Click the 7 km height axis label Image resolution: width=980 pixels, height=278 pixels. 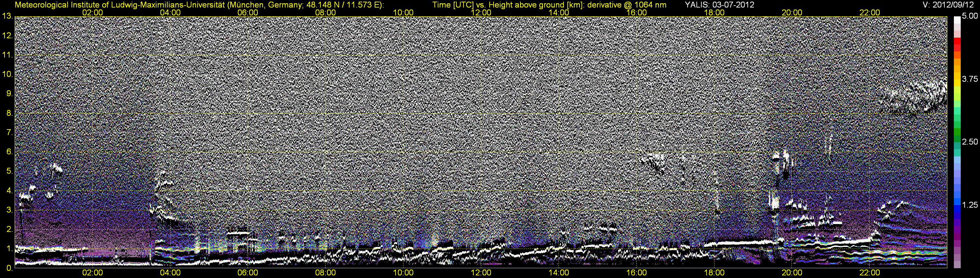tap(9, 132)
